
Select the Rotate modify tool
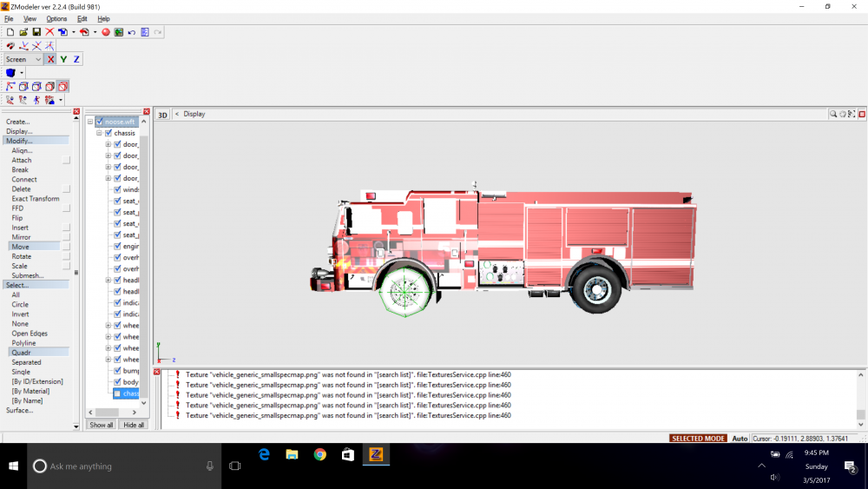coord(22,256)
